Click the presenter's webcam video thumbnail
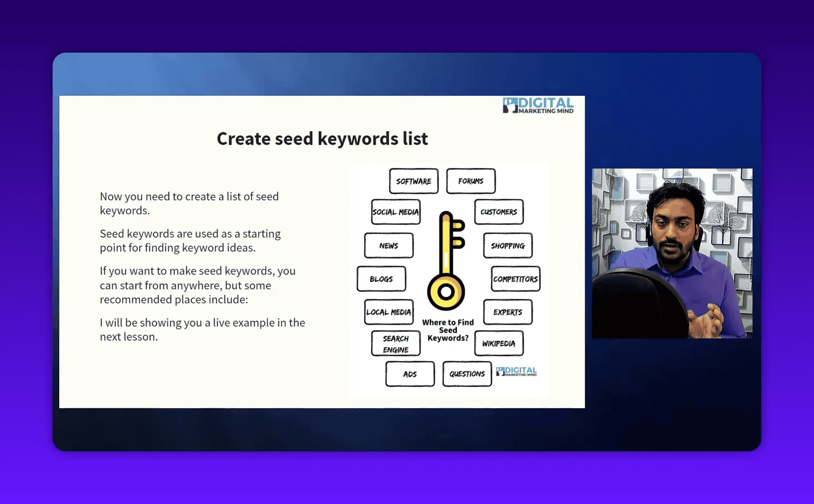814x504 pixels. 672,253
